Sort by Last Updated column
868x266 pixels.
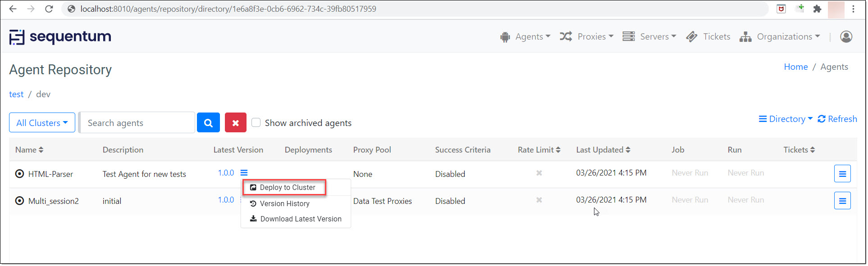[603, 150]
